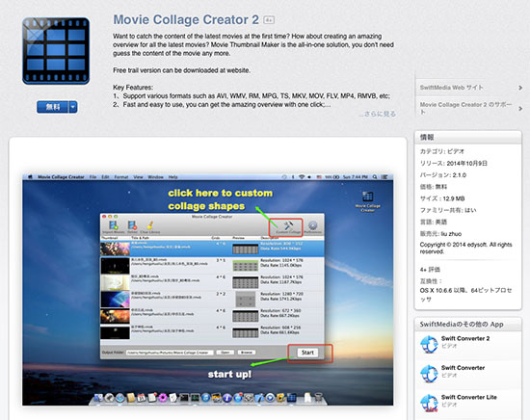Open the Edit menu
The image size is (530, 420).
pos(105,177)
